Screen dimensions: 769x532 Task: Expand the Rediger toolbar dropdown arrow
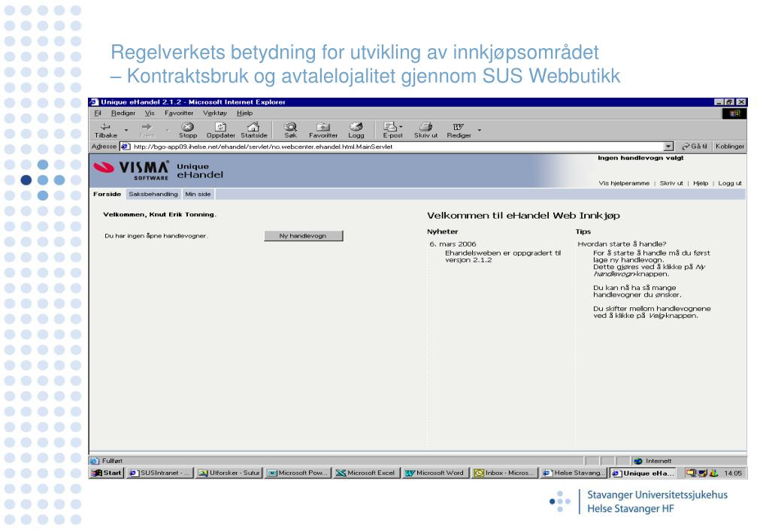pyautogui.click(x=479, y=130)
